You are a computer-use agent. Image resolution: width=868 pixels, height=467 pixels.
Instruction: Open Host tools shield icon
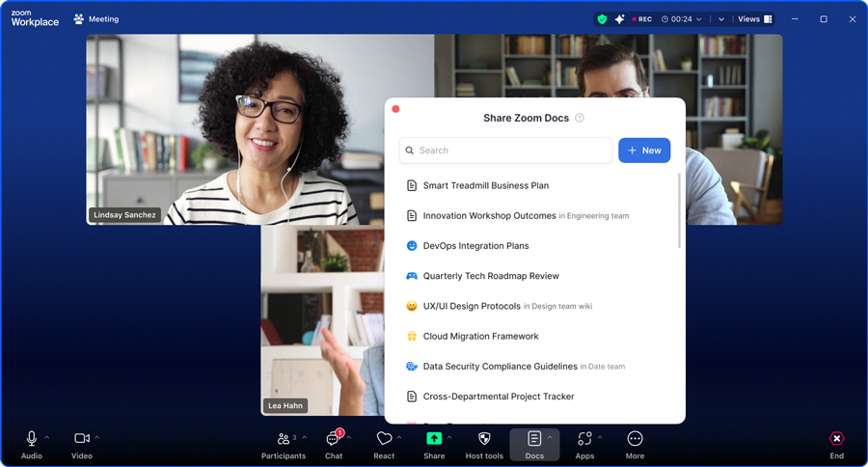point(484,439)
